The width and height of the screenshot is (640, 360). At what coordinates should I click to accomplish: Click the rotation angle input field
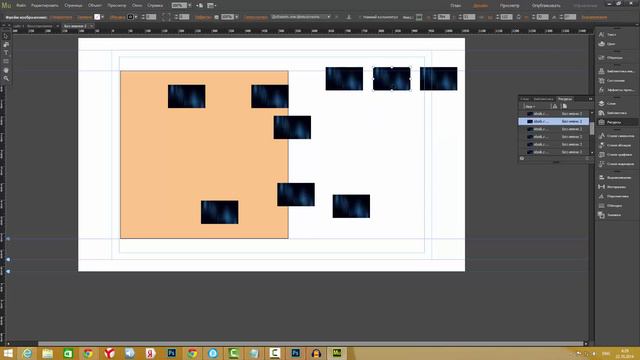(x=569, y=17)
